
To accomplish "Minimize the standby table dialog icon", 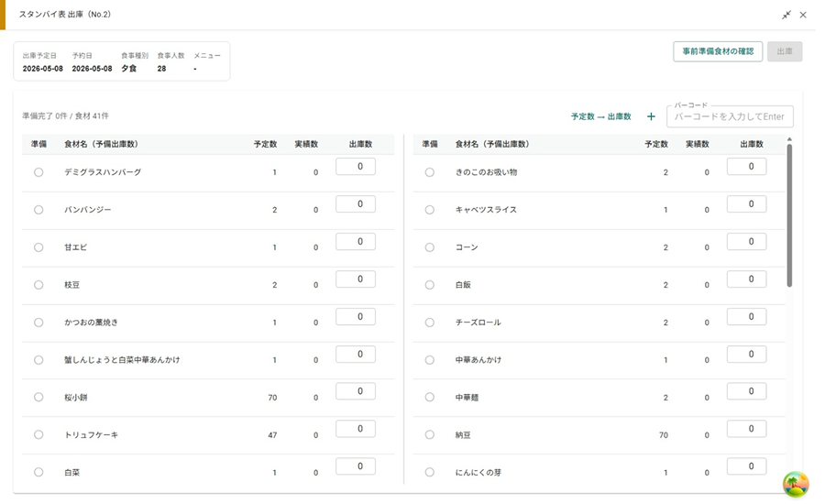I will [x=786, y=15].
